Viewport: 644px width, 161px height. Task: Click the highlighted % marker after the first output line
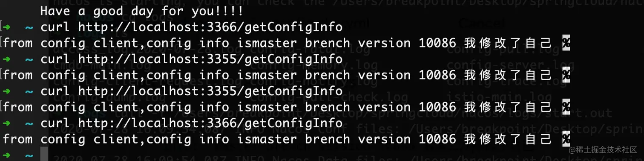tap(566, 43)
